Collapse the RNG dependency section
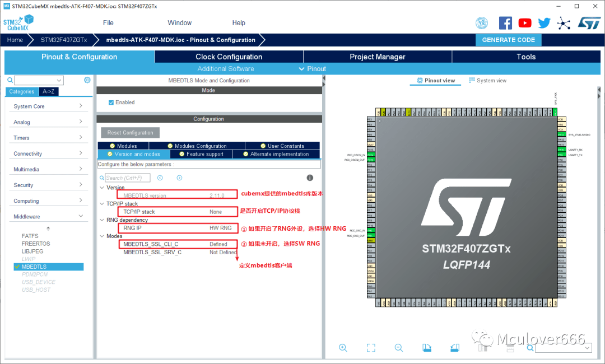 tap(102, 220)
